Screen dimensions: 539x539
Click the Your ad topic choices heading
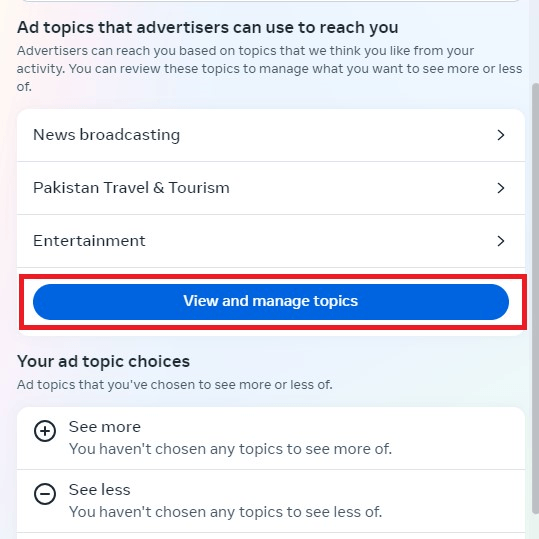[103, 361]
